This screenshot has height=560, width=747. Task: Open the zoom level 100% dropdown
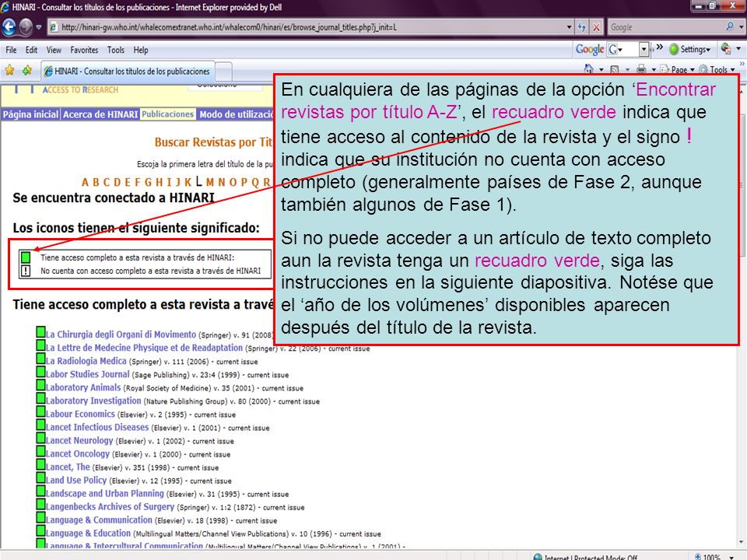click(731, 557)
